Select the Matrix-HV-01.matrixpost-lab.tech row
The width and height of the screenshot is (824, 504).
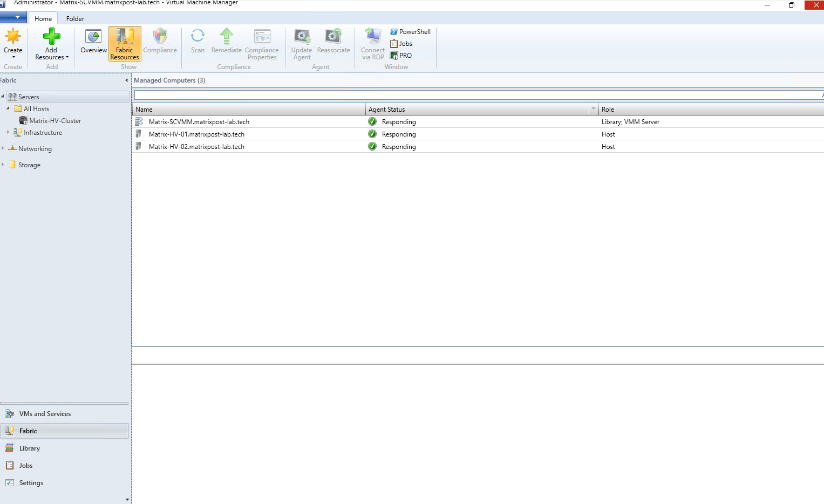[x=478, y=134]
